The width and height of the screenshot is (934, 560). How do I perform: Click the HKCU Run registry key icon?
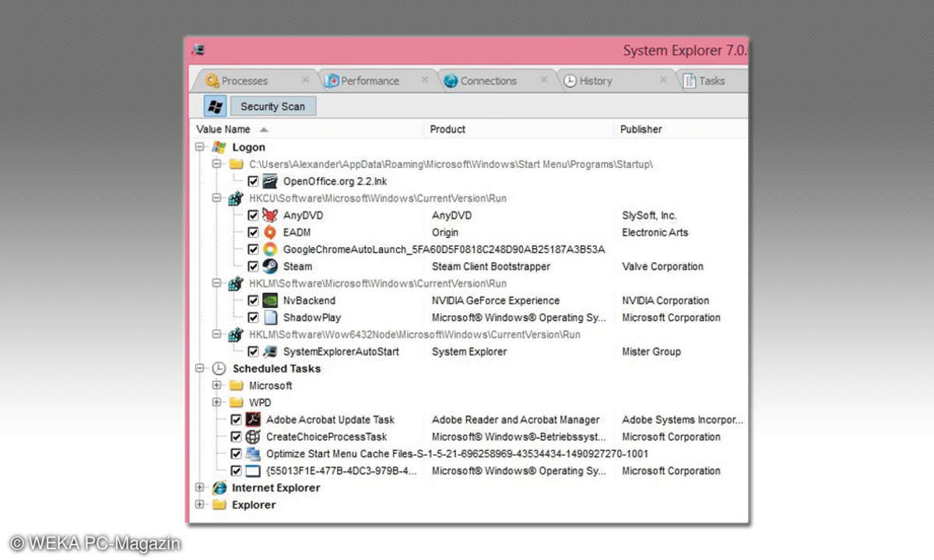coord(236,198)
